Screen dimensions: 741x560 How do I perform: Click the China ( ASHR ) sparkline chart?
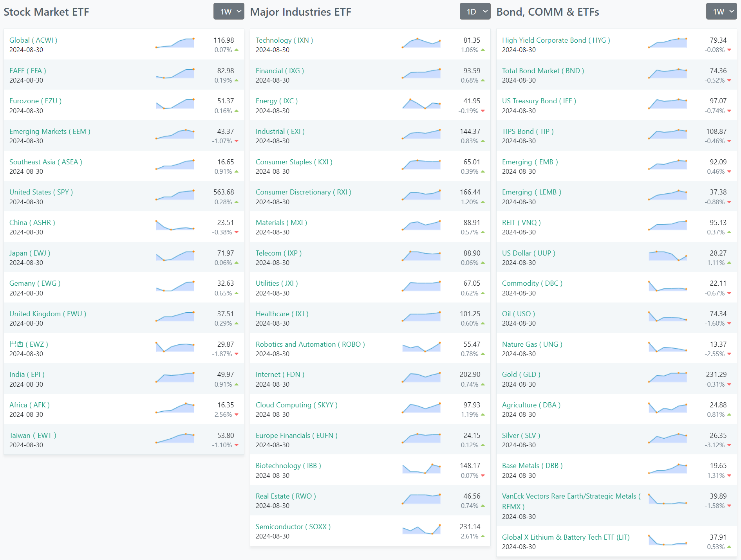tap(175, 225)
